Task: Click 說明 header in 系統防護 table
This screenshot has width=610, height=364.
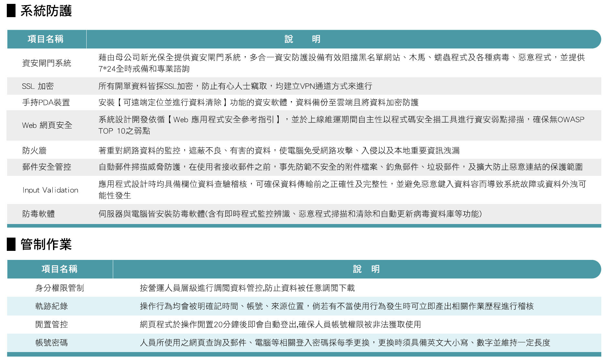Action: pyautogui.click(x=303, y=39)
